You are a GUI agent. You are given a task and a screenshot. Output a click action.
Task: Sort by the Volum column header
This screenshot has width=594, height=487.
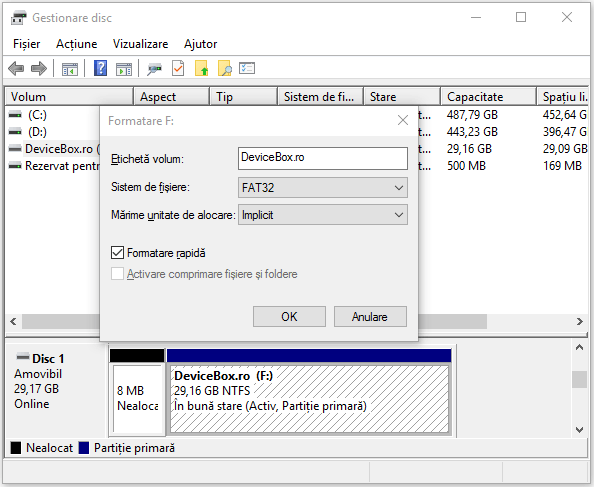click(69, 97)
